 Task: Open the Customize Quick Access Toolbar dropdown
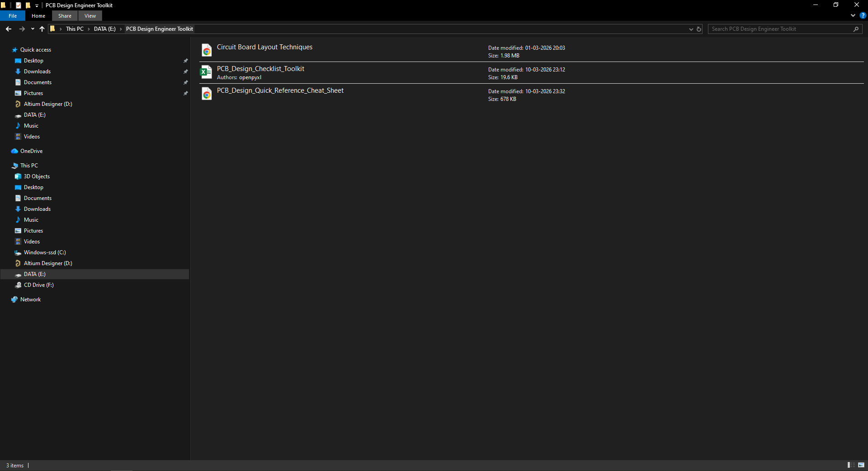37,5
